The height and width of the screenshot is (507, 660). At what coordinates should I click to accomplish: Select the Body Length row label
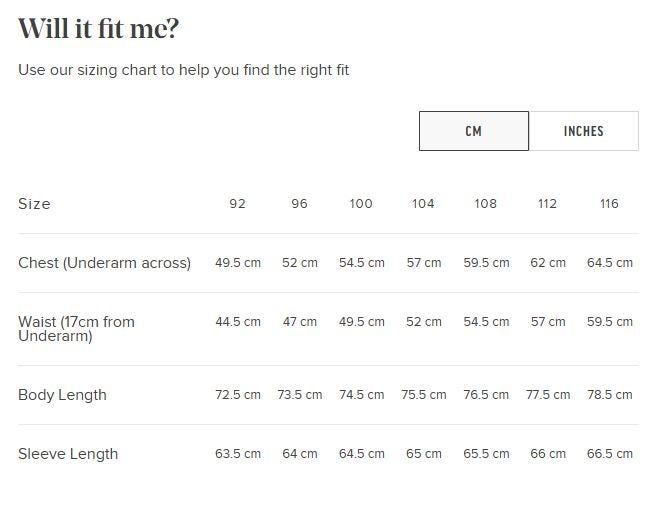(x=62, y=395)
